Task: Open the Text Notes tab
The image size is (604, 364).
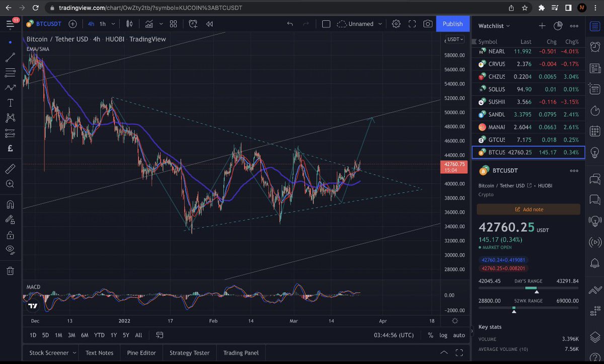Action: pos(100,353)
